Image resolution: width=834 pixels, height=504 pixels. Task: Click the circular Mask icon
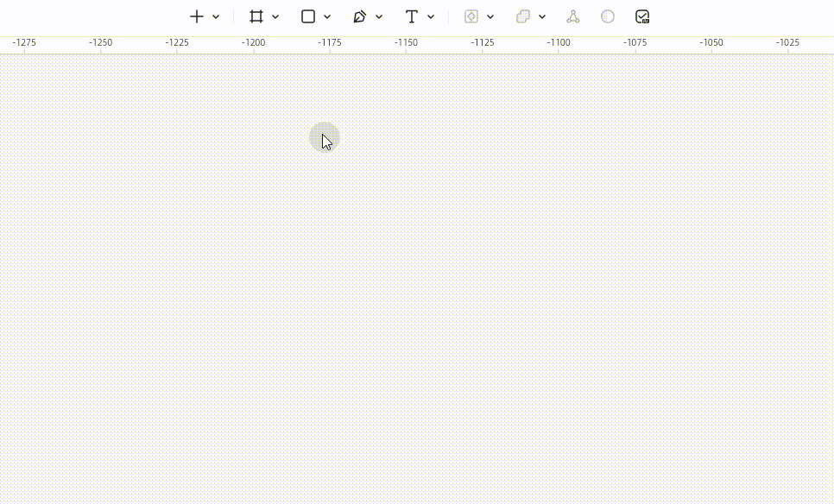(608, 16)
